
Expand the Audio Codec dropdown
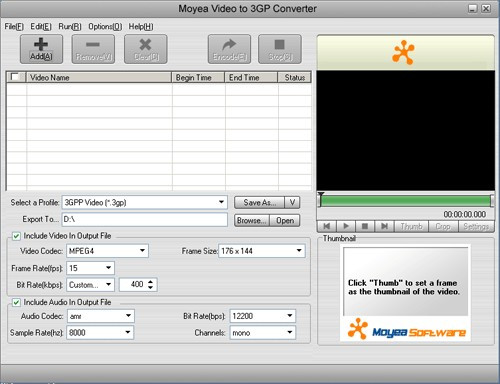click(128, 316)
